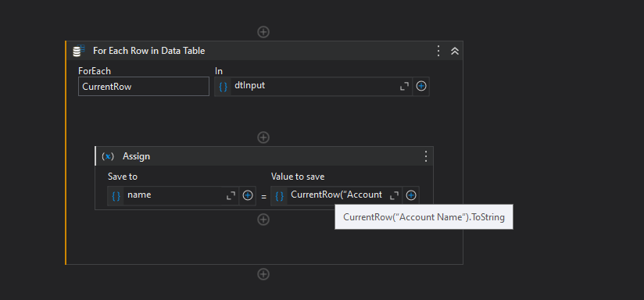Edit the CurrentRow ForEach field
644x300 pixels.
(x=144, y=86)
